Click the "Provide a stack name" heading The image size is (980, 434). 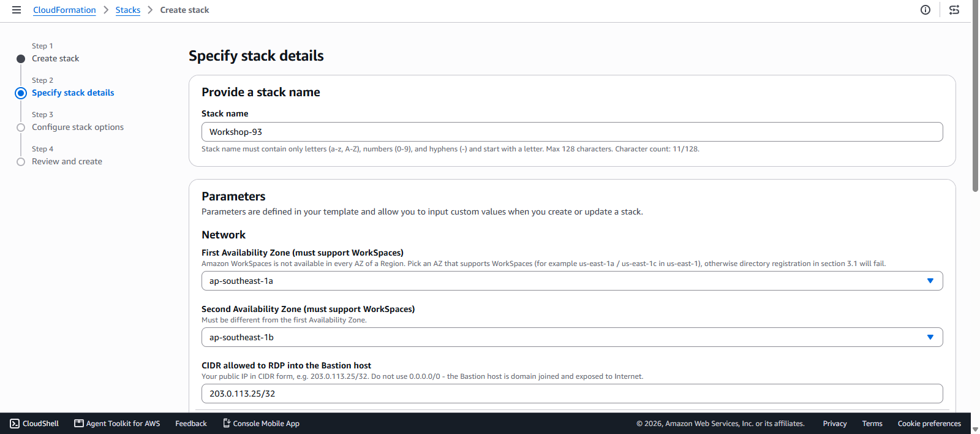click(261, 92)
